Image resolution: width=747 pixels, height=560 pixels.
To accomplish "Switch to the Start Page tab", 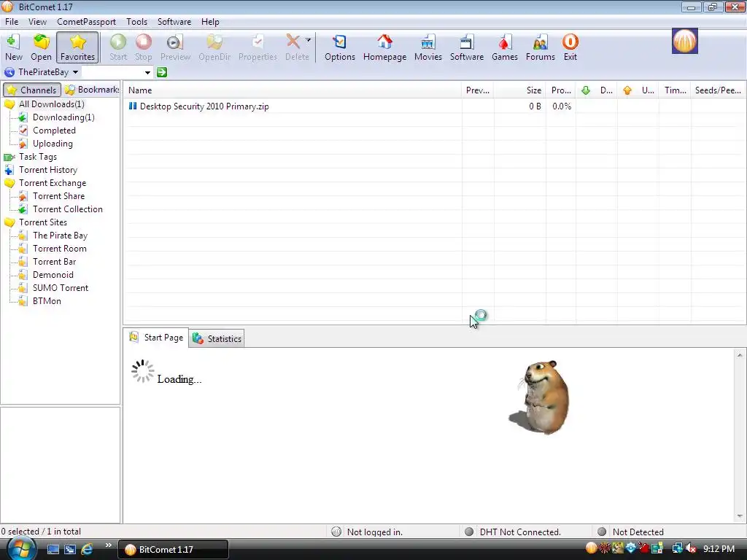I will pos(156,338).
